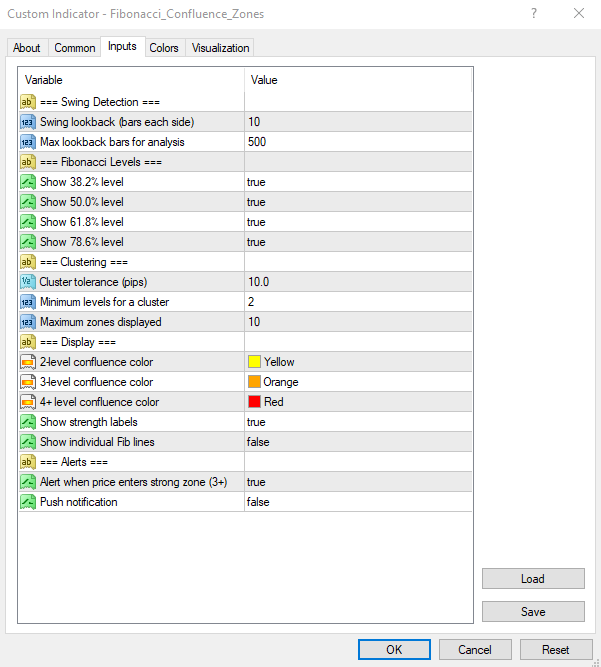Edit Cluster tolerance value 10.0
The height and width of the screenshot is (667, 601).
pyautogui.click(x=358, y=282)
